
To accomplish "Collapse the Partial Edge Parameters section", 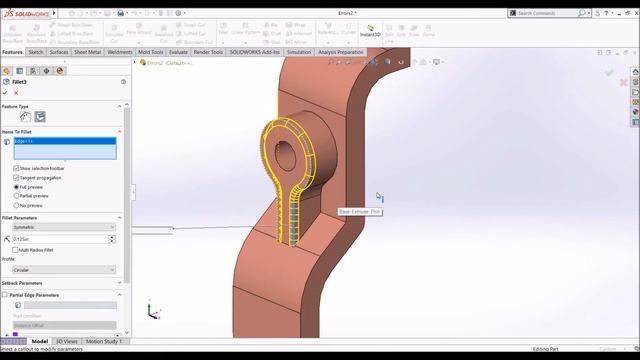I will (120, 295).
